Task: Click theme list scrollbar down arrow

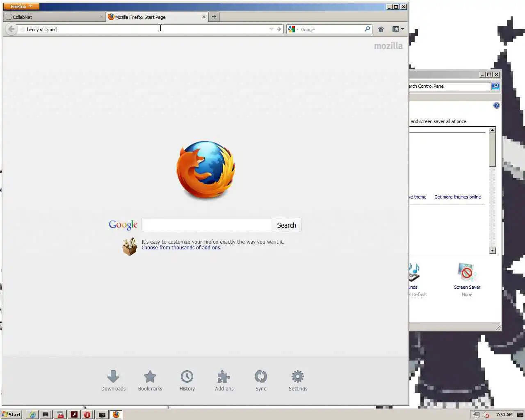Action: (493, 251)
